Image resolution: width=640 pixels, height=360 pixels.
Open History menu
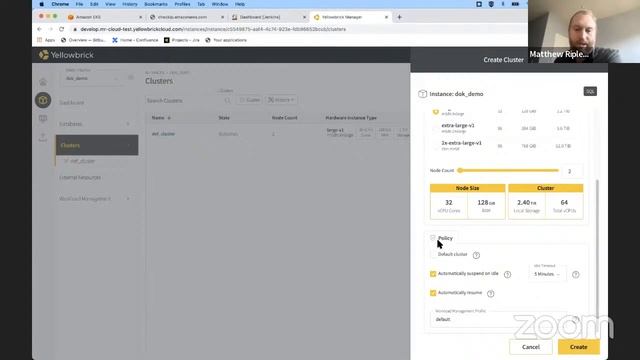click(130, 4)
